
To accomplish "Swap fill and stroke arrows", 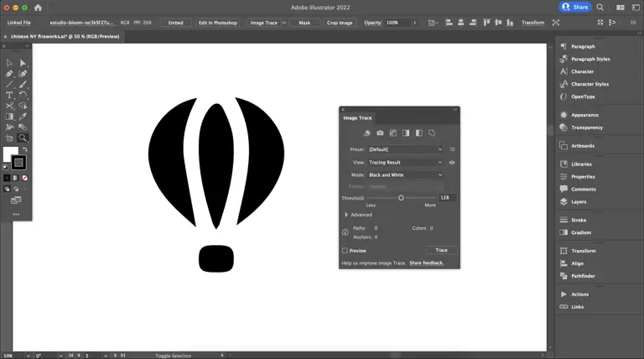I will (24, 149).
